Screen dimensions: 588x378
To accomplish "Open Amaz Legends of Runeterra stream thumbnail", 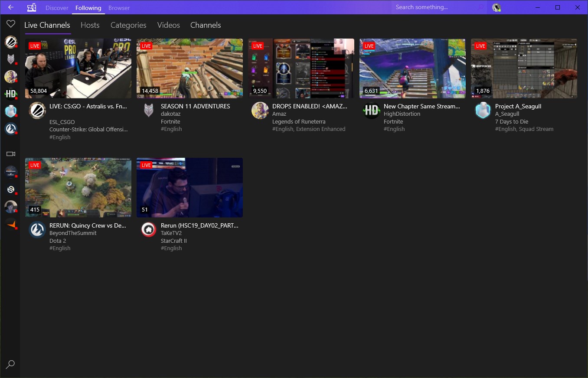I will click(301, 68).
